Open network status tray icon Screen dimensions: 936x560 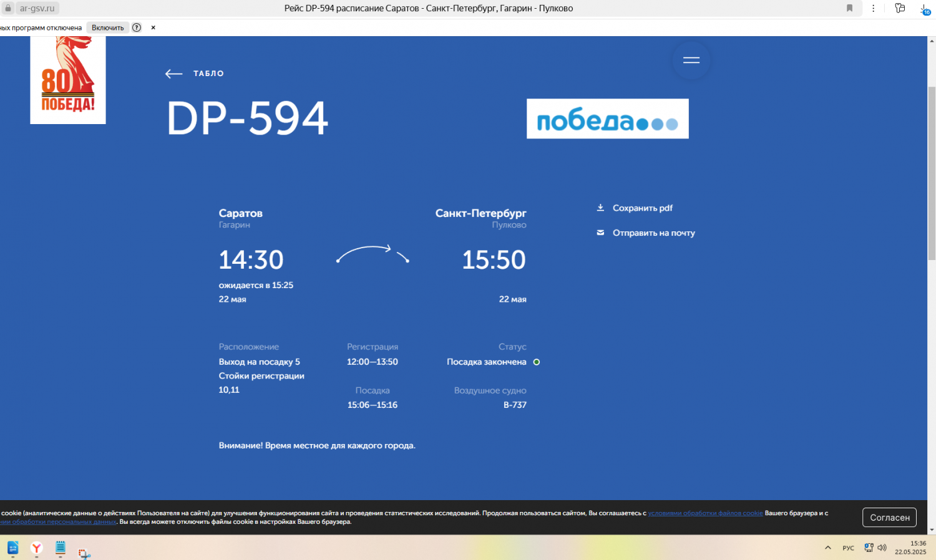(869, 548)
